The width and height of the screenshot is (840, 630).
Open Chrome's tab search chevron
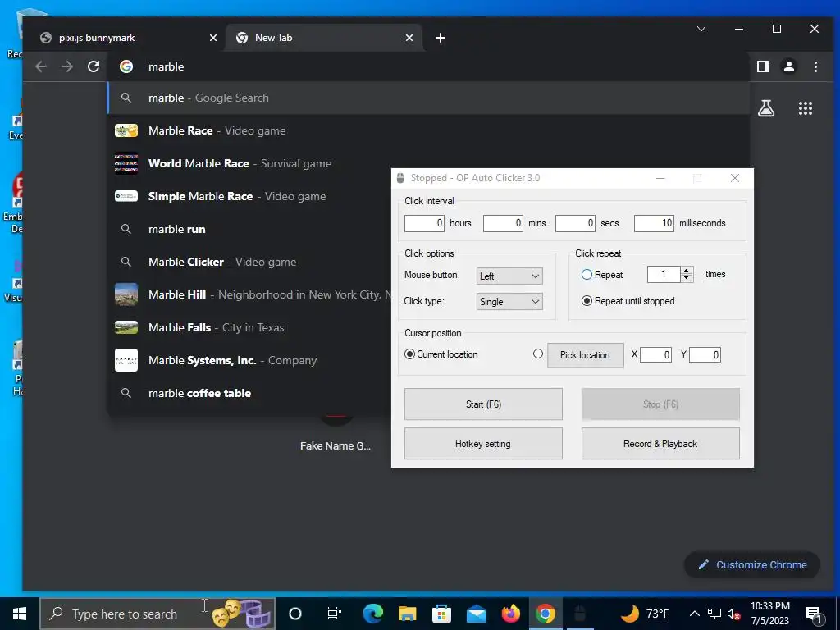701,29
